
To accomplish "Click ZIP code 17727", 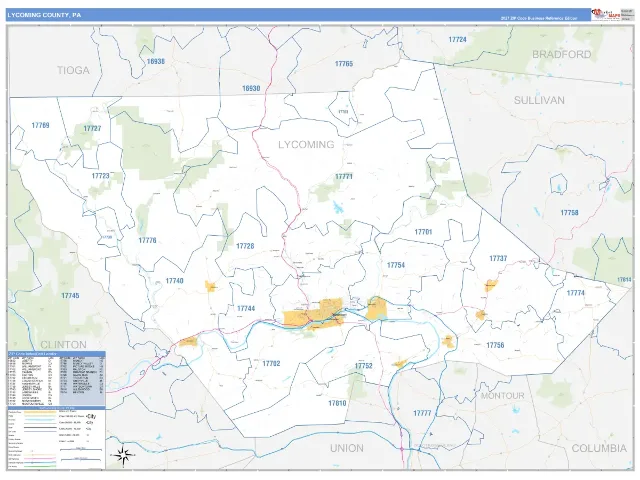I will click(x=92, y=129).
